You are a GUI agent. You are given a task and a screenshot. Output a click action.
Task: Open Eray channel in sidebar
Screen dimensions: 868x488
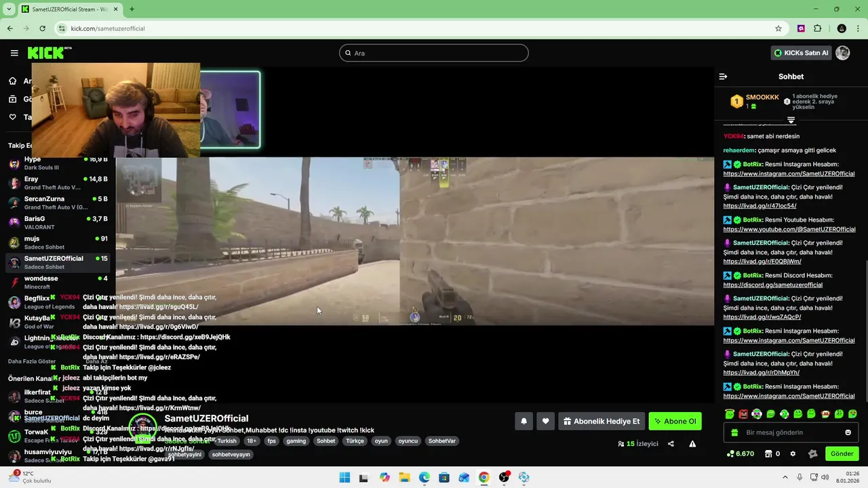click(57, 183)
